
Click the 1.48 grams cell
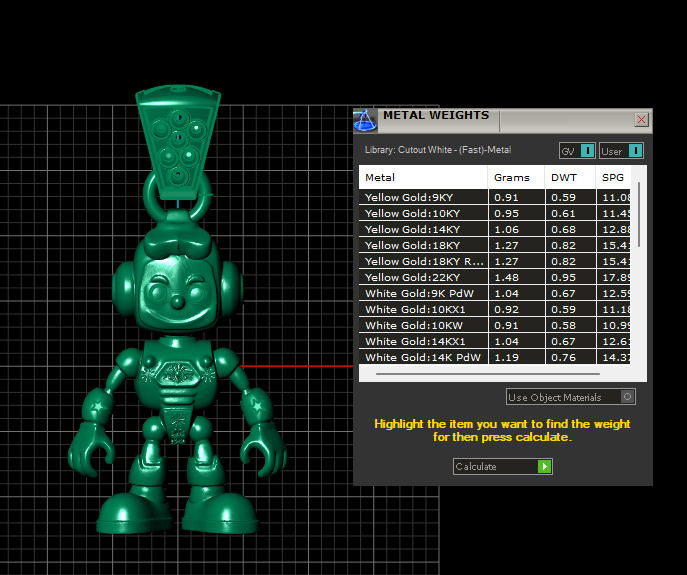[x=517, y=277]
